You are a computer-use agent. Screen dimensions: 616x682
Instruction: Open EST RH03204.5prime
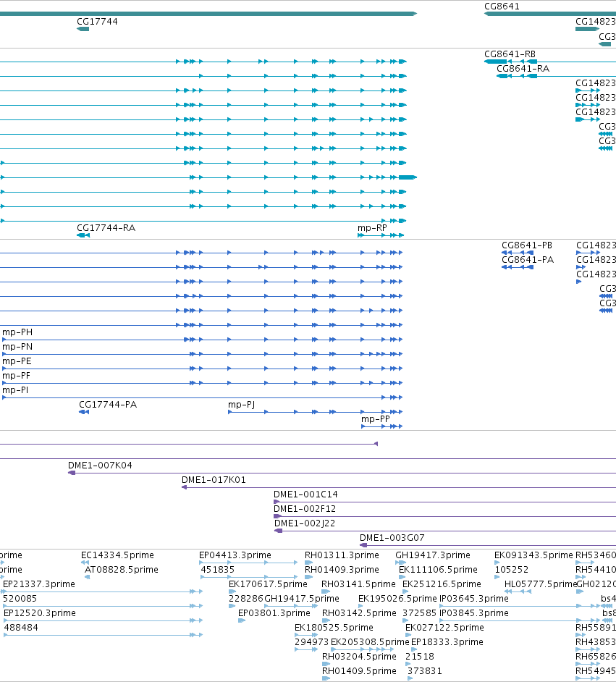359,657
